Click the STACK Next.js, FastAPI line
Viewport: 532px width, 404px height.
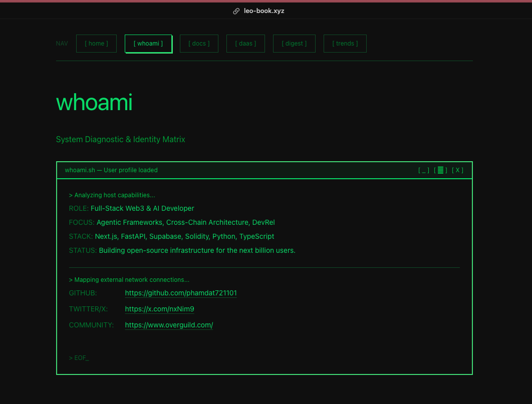[171, 236]
